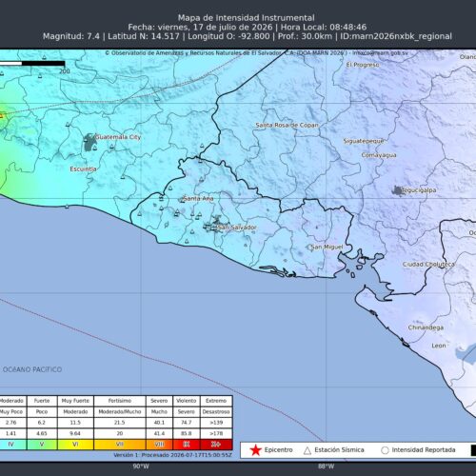Click the "Siguatepeque" map label
476x476 pixels.
tap(364, 141)
